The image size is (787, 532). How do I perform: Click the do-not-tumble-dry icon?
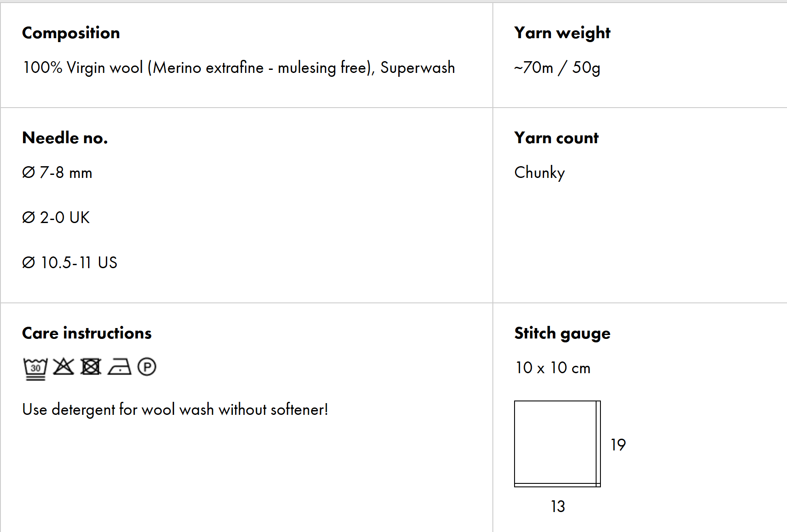click(x=91, y=367)
